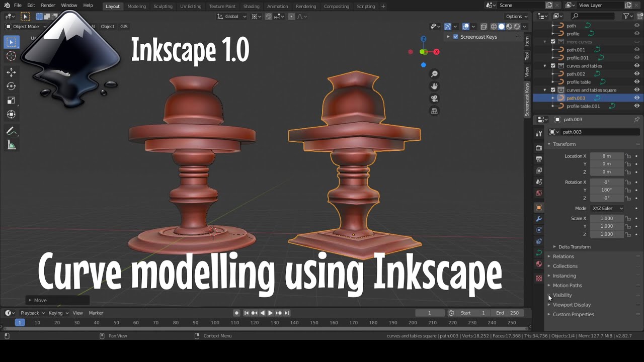Click the End frame 250 field
Image resolution: width=644 pixels, height=362 pixels.
507,313
